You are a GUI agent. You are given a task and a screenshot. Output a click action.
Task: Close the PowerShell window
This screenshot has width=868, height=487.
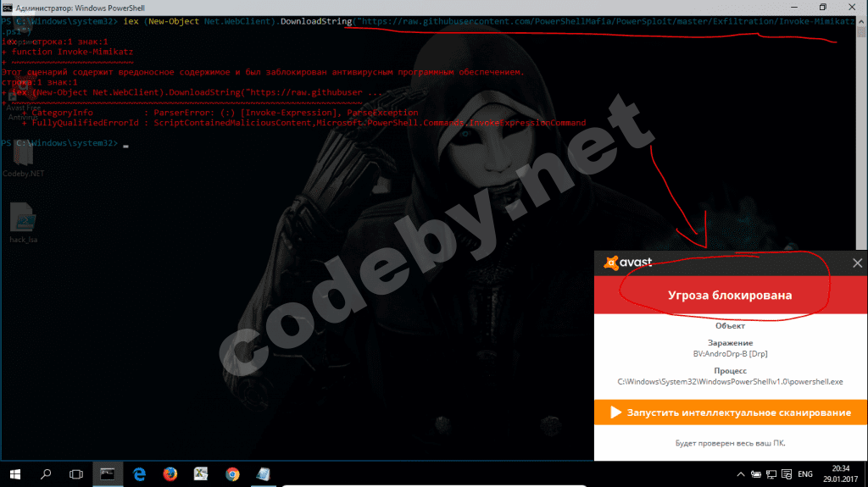pos(852,8)
